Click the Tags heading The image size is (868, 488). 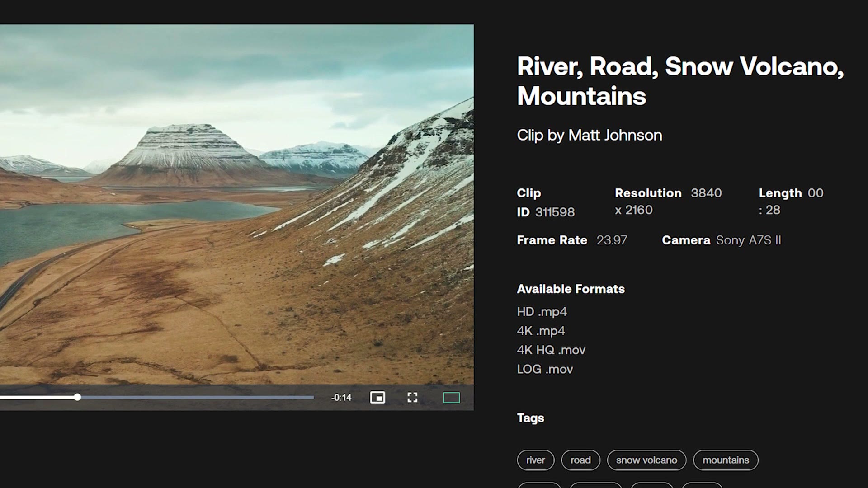[530, 418]
